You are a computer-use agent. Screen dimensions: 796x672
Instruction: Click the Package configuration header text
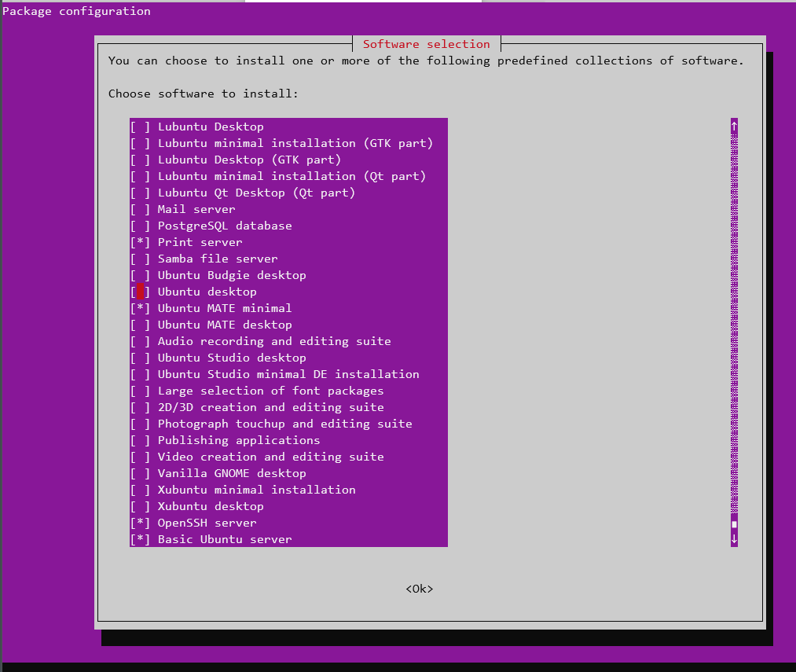pos(77,11)
